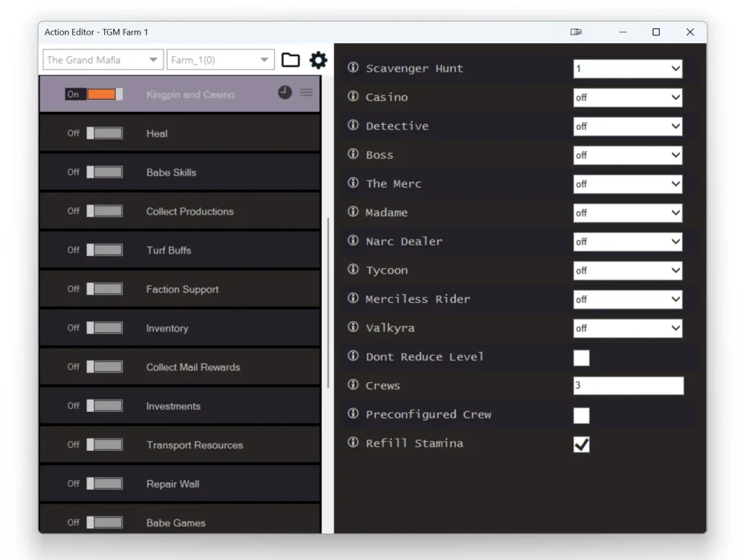Click info icon beside Madame

353,212
